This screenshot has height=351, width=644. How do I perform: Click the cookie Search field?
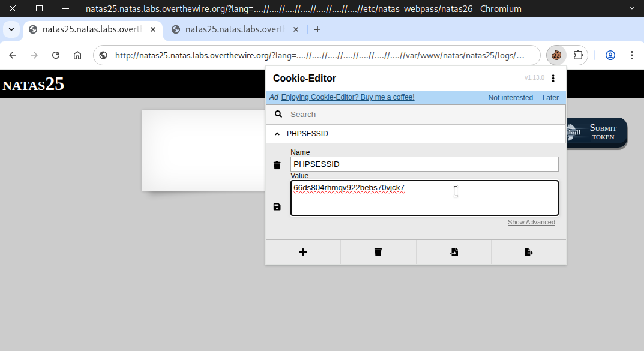[420, 115]
